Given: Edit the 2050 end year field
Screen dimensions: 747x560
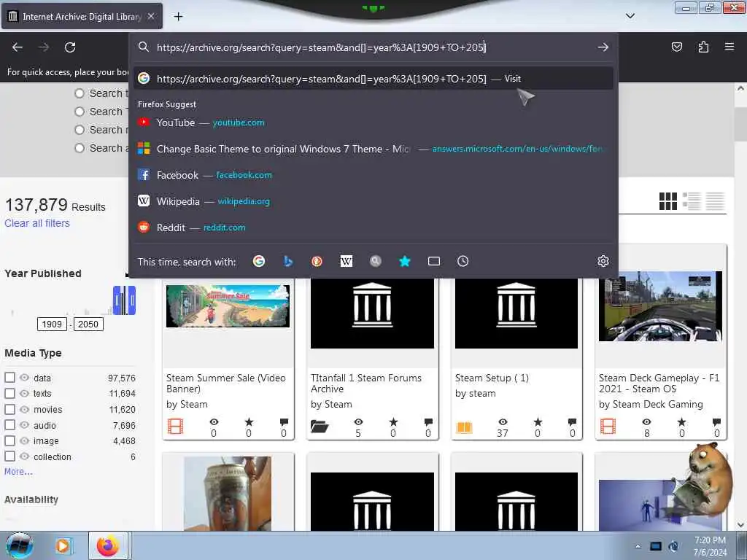Looking at the screenshot, I should tap(88, 324).
